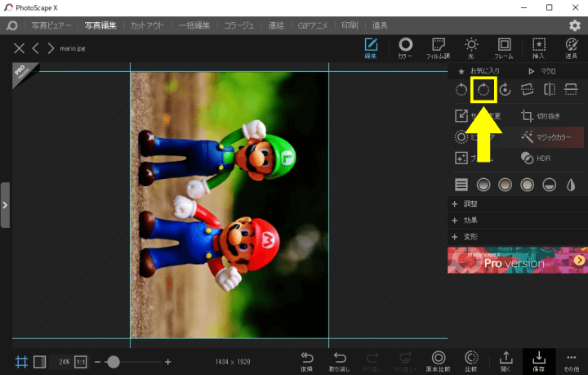Go to the previous photo arrow
The height and width of the screenshot is (375, 588).
(x=35, y=48)
